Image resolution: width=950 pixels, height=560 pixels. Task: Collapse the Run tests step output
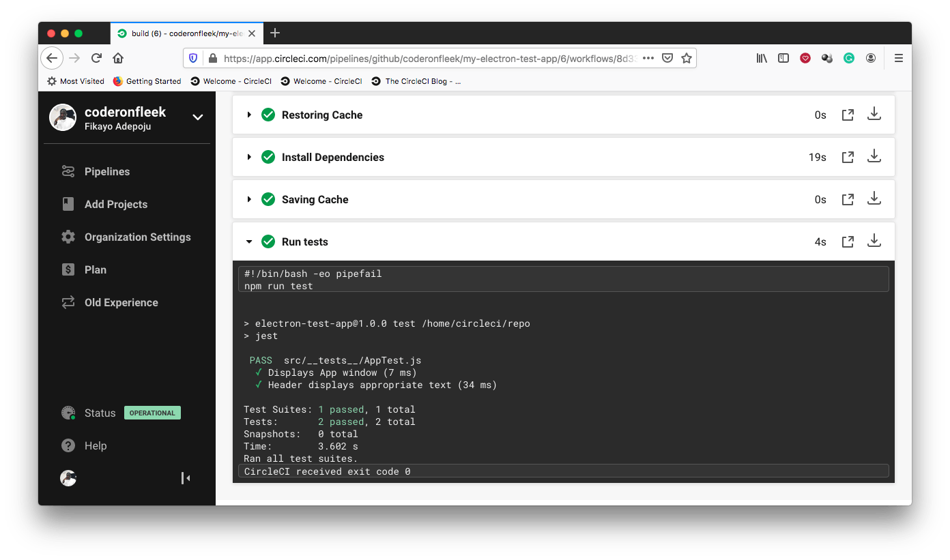pyautogui.click(x=249, y=241)
